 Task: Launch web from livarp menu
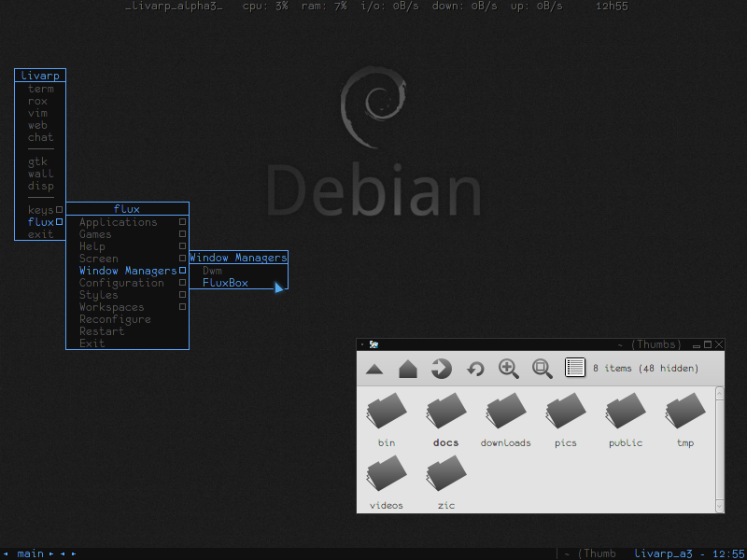(40, 125)
